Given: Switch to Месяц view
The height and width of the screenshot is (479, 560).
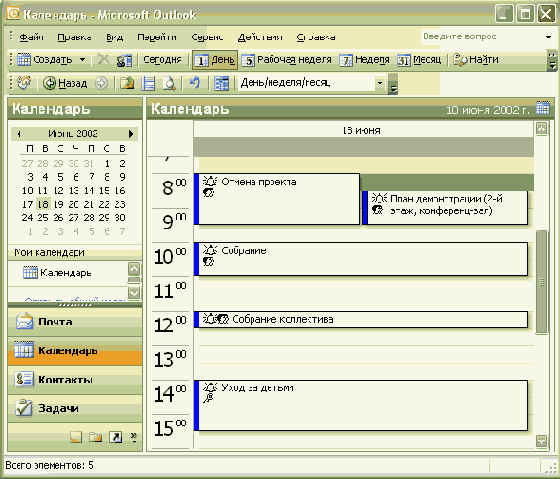Looking at the screenshot, I should point(419,60).
